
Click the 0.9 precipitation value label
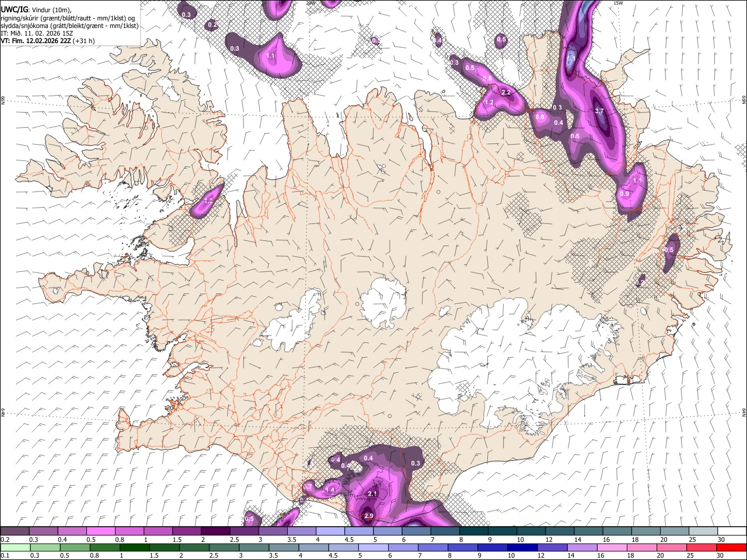click(x=624, y=194)
